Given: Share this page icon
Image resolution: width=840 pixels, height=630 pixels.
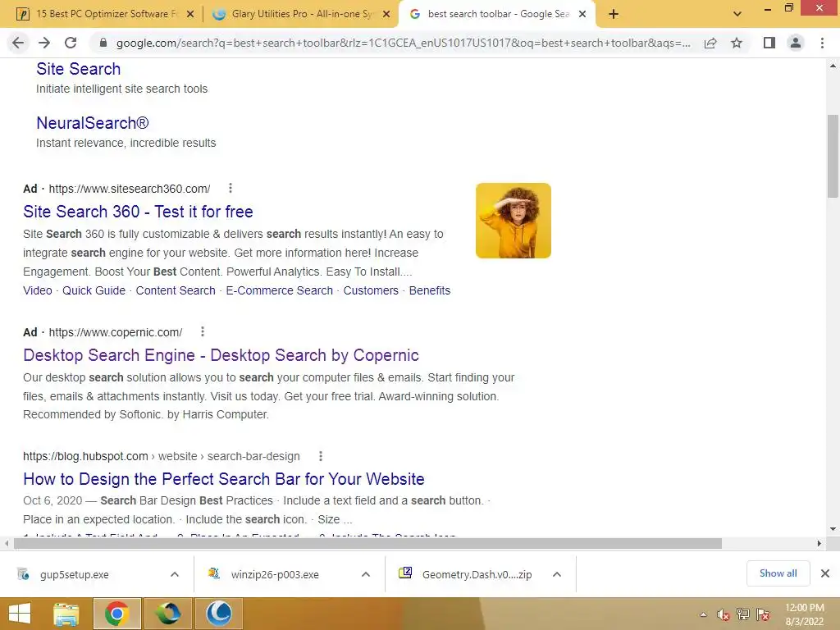Looking at the screenshot, I should coord(710,43).
